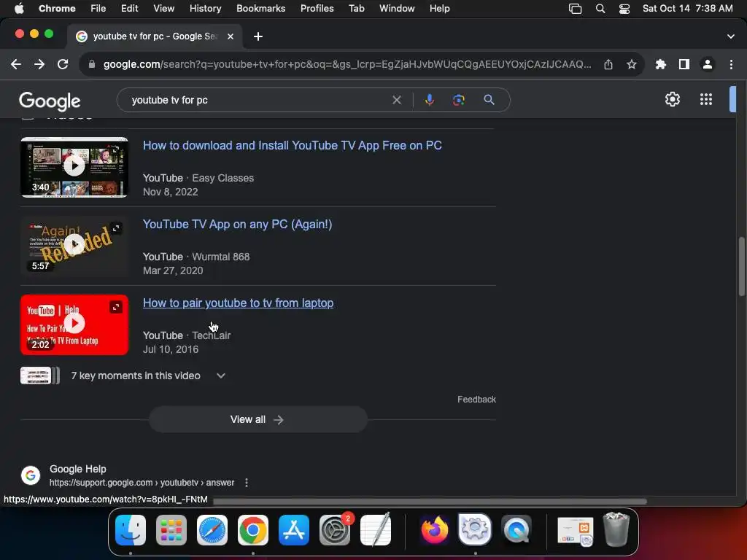Open Finder from the dock
Image resolution: width=747 pixels, height=560 pixels.
131,530
